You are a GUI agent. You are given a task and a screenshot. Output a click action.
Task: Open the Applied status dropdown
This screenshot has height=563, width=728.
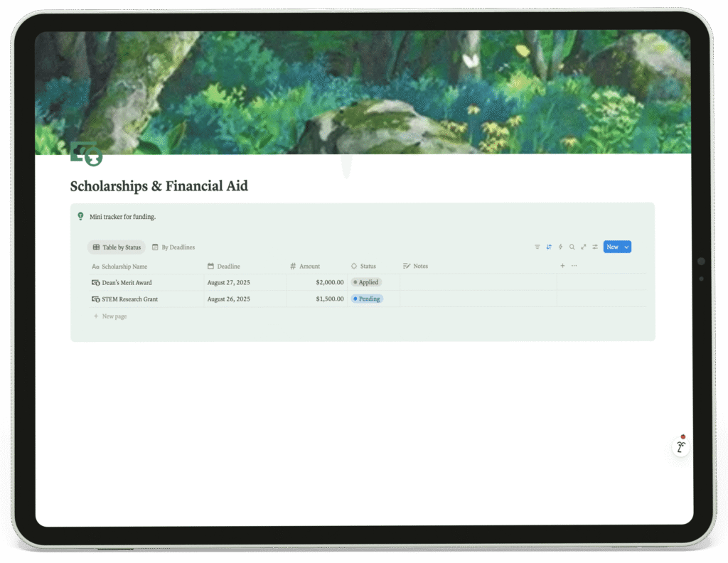tap(366, 282)
